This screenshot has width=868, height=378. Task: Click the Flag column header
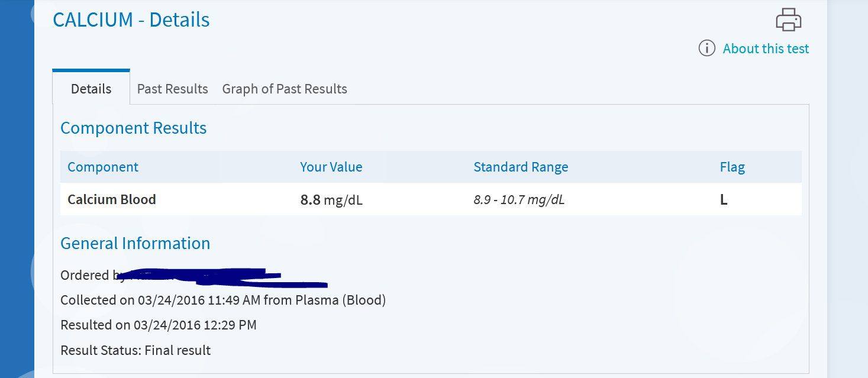pos(732,167)
